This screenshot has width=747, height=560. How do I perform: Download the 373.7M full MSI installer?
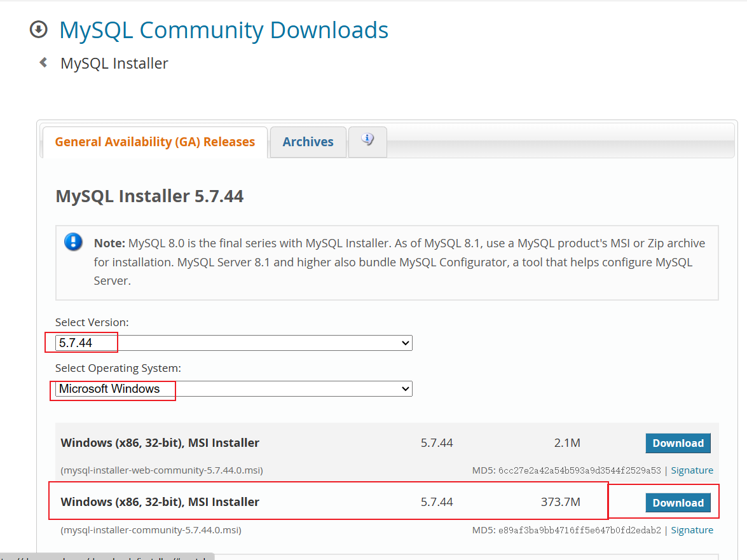click(678, 503)
